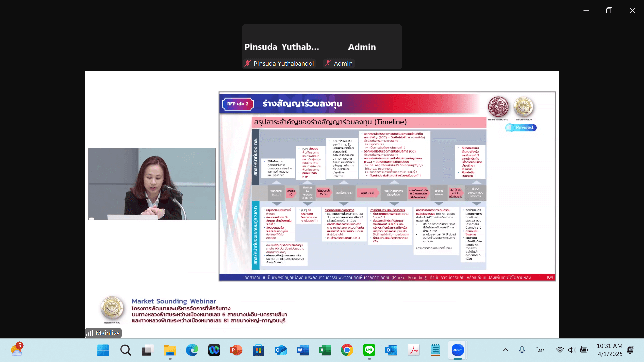Open Microsoft Word from the taskbar

(x=303, y=350)
